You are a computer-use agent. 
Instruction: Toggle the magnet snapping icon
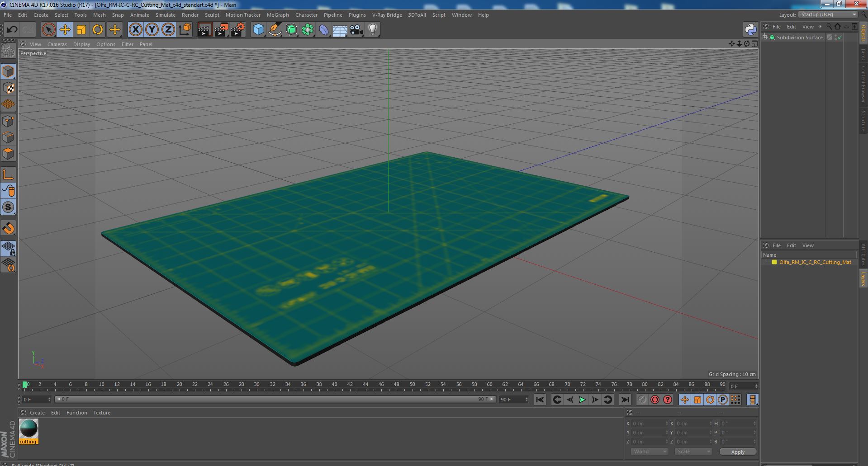(x=8, y=228)
